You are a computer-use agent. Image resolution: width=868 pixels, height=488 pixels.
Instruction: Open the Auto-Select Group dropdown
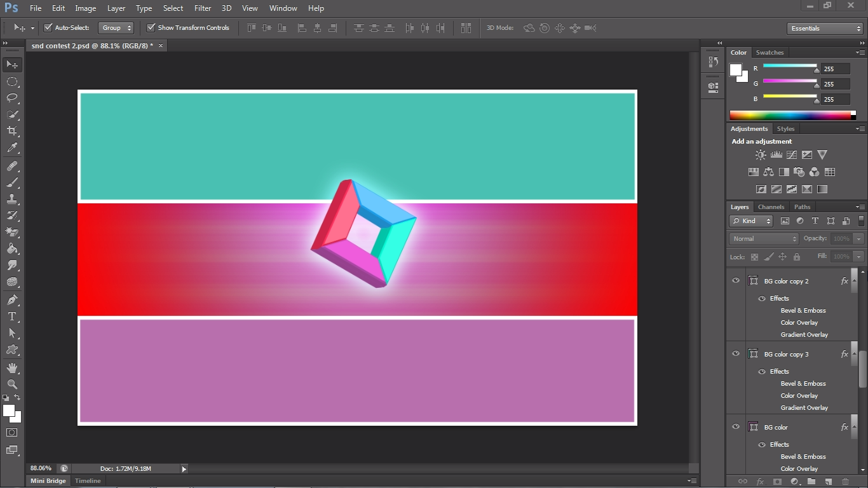tap(116, 28)
